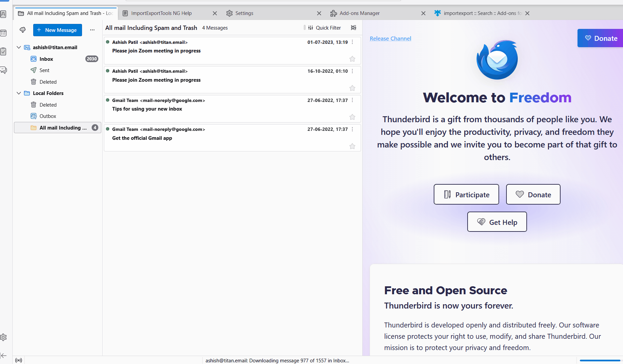Open the folder pane options menu (three dots)
Screen dimensions: 623x364
click(92, 30)
